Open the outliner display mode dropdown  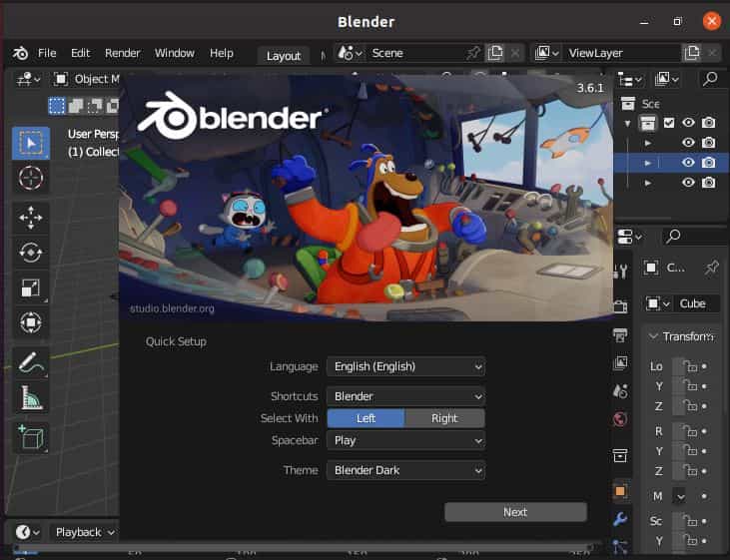click(630, 80)
